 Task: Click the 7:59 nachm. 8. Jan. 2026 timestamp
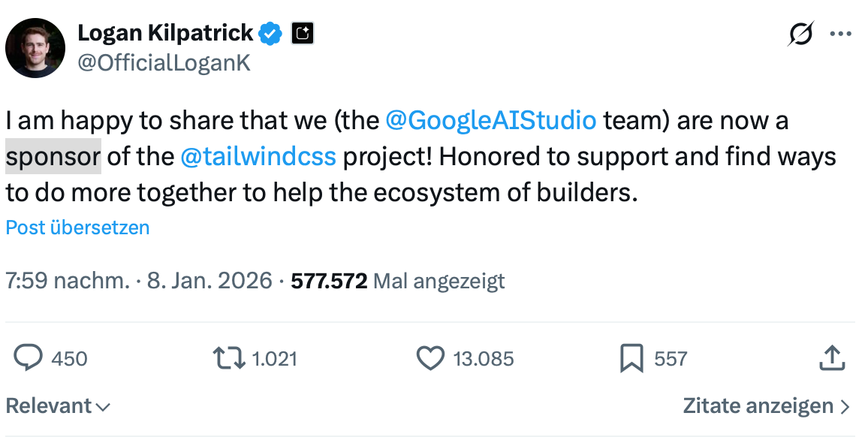pos(138,281)
